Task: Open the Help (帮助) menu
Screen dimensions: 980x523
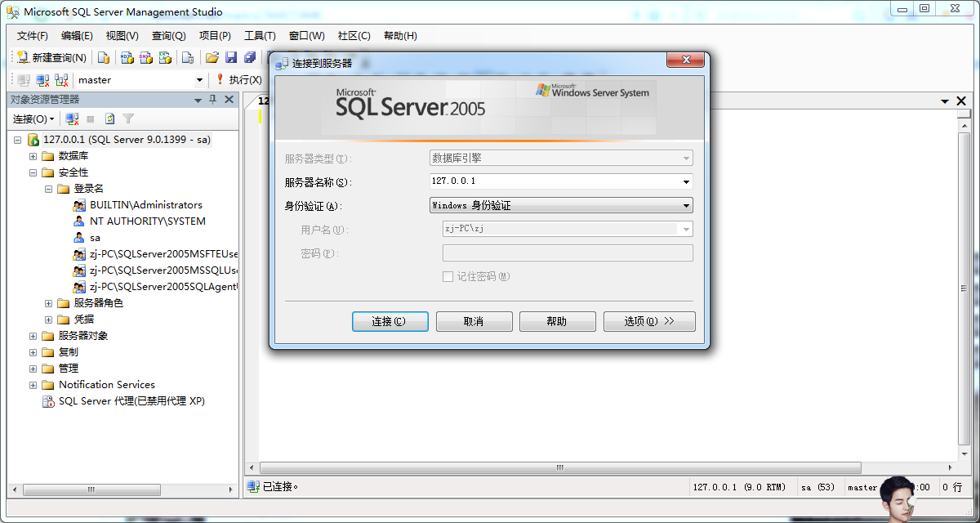Action: pyautogui.click(x=400, y=36)
